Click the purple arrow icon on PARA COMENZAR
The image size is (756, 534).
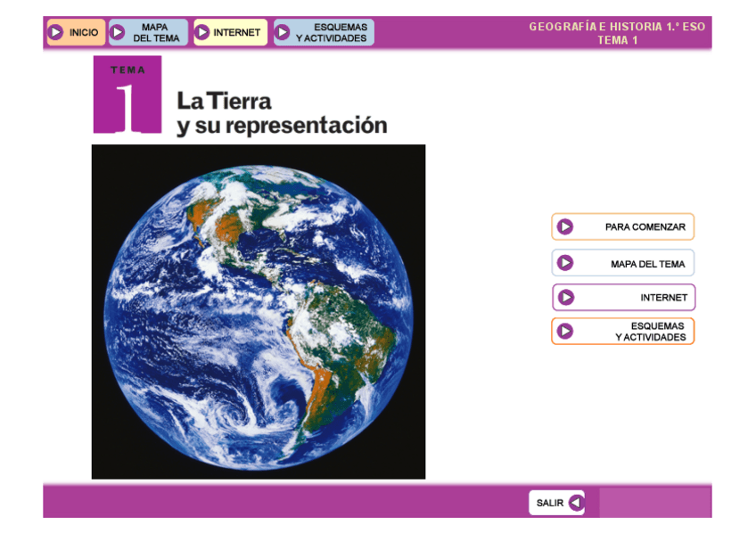566,226
